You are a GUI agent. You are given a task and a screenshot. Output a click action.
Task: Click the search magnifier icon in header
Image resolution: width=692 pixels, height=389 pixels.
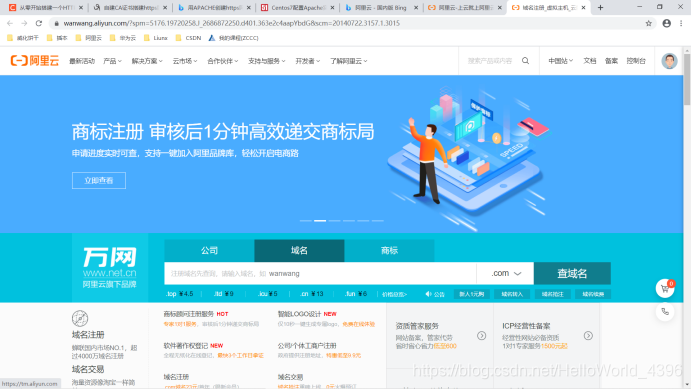[x=525, y=60]
